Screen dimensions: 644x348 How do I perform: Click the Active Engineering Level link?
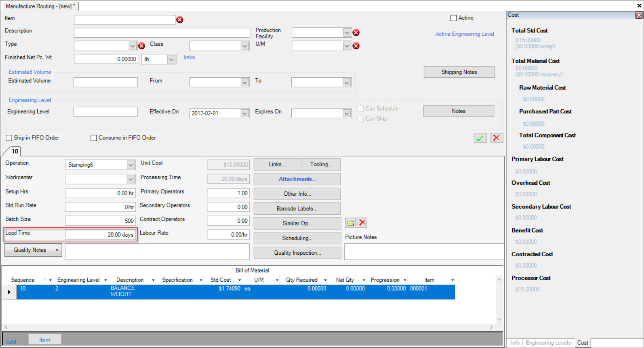pos(465,34)
